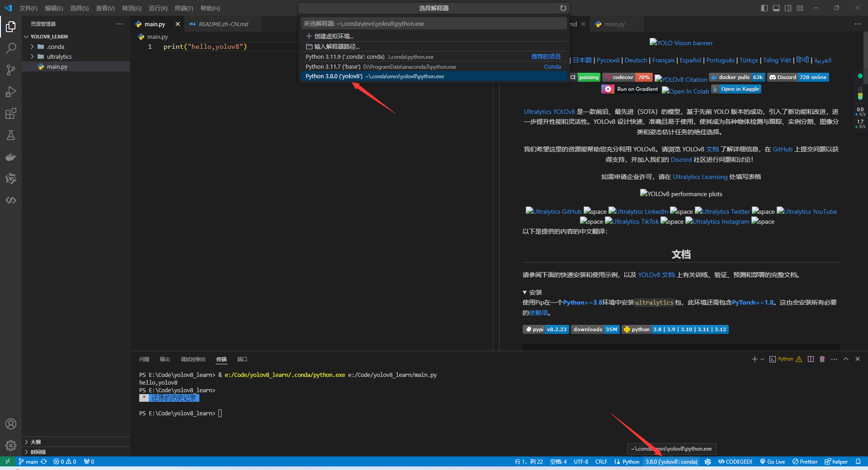Open the Search view in activity bar

coord(11,48)
